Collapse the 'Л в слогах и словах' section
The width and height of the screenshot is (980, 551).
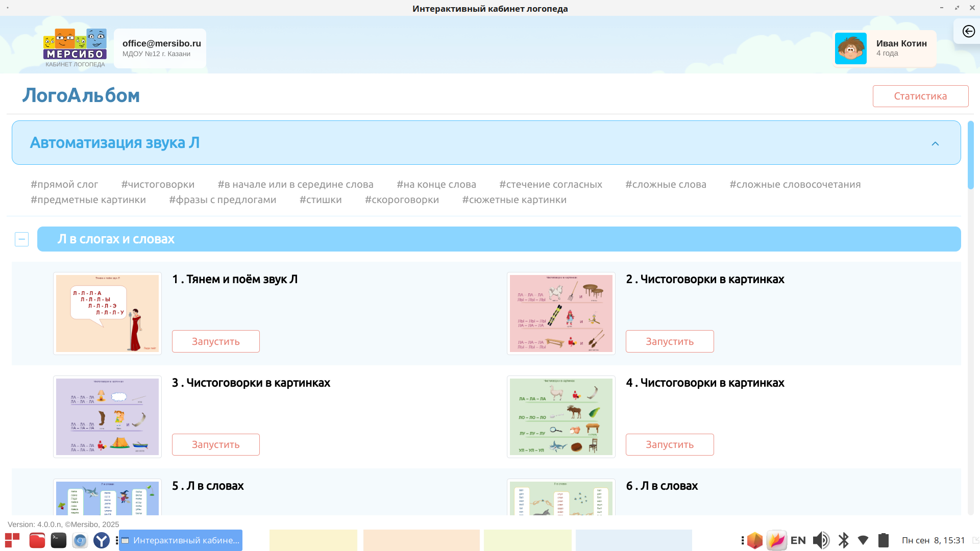tap(21, 239)
